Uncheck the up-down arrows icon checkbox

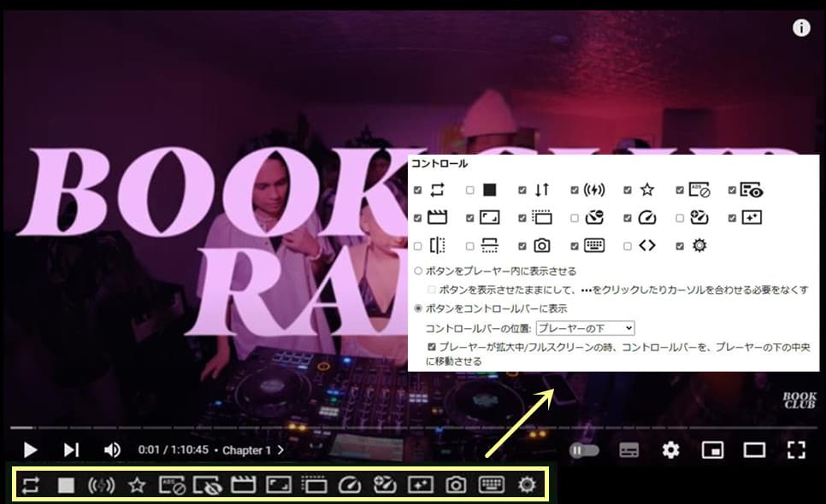(522, 190)
